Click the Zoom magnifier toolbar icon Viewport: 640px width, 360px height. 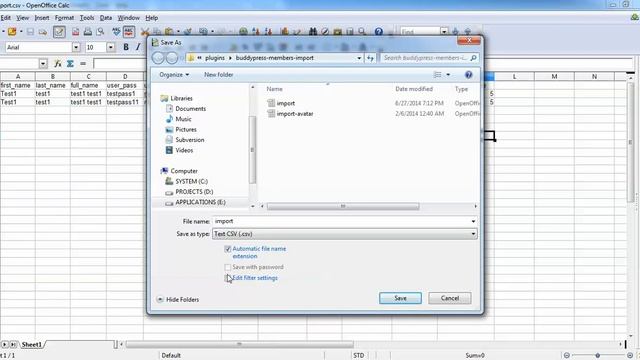coord(362,31)
